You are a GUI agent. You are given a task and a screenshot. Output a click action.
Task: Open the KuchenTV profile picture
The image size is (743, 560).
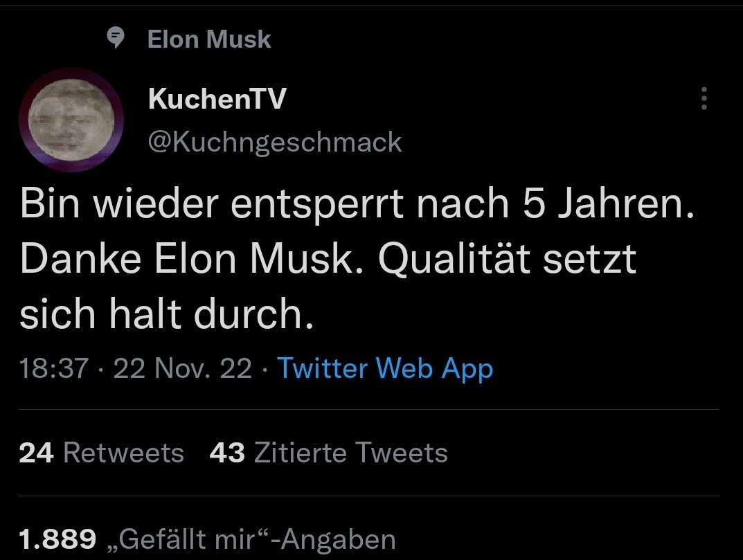(x=71, y=120)
